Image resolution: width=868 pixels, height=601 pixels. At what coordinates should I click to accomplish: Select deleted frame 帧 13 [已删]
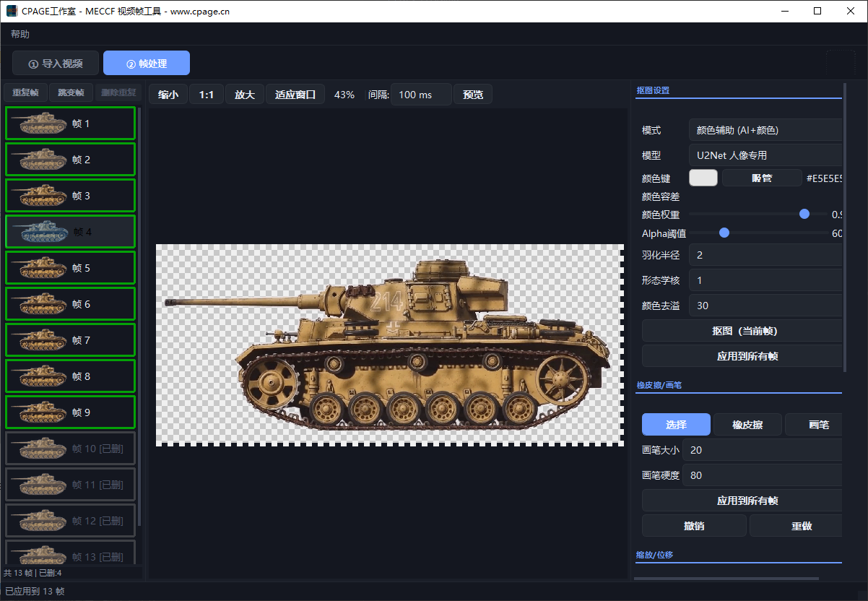[x=70, y=553]
